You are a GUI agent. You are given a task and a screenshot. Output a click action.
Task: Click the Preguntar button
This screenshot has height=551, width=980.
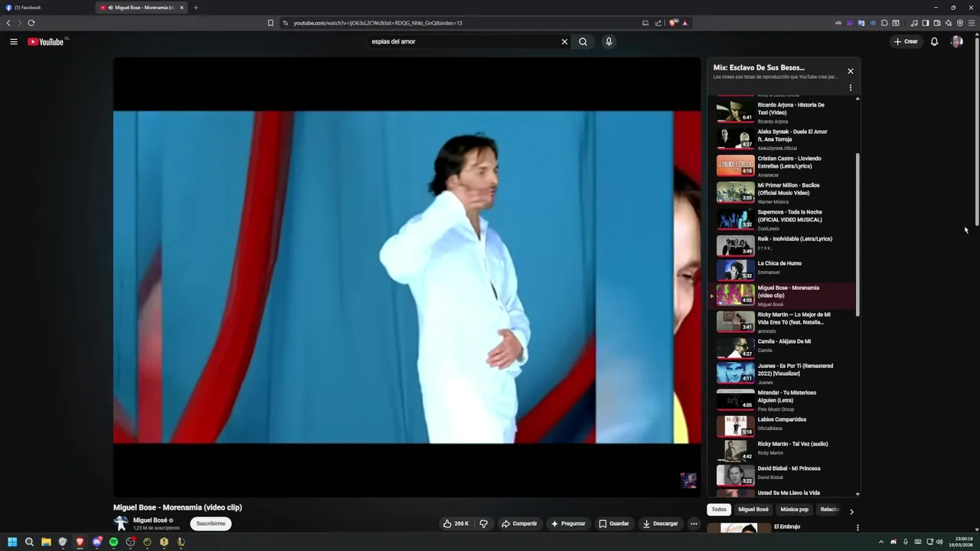pyautogui.click(x=567, y=523)
